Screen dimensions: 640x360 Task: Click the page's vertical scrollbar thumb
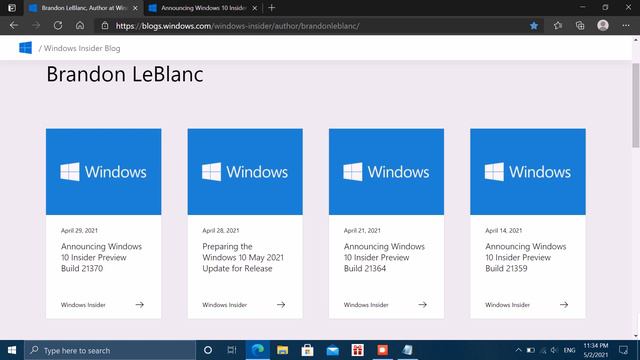point(636,105)
